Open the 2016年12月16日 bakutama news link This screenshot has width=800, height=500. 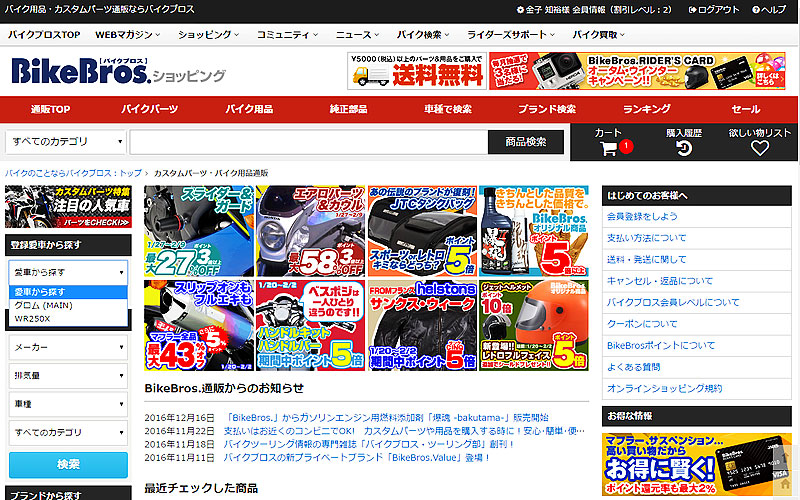pos(386,417)
